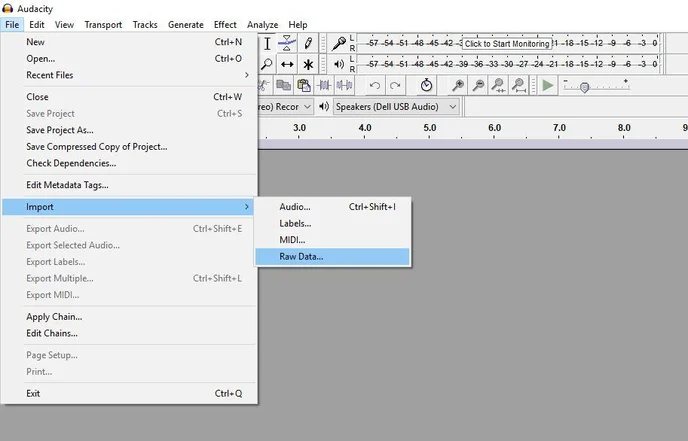Open the Analyze menu
Viewport: 688px width, 441px height.
pyautogui.click(x=262, y=25)
